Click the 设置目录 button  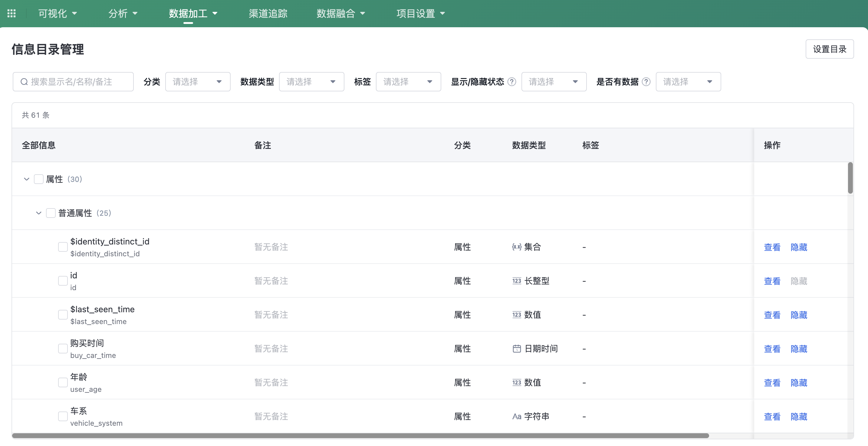(830, 49)
